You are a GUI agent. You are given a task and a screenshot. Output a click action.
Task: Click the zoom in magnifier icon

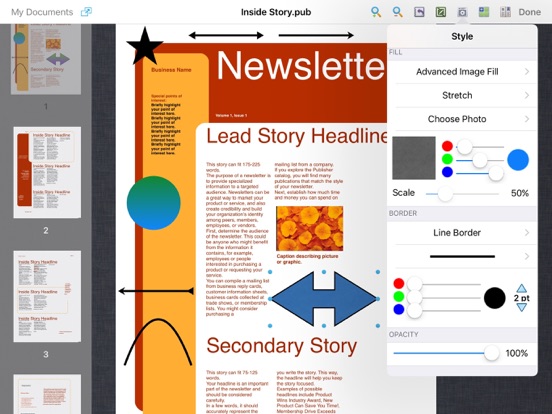click(x=376, y=12)
